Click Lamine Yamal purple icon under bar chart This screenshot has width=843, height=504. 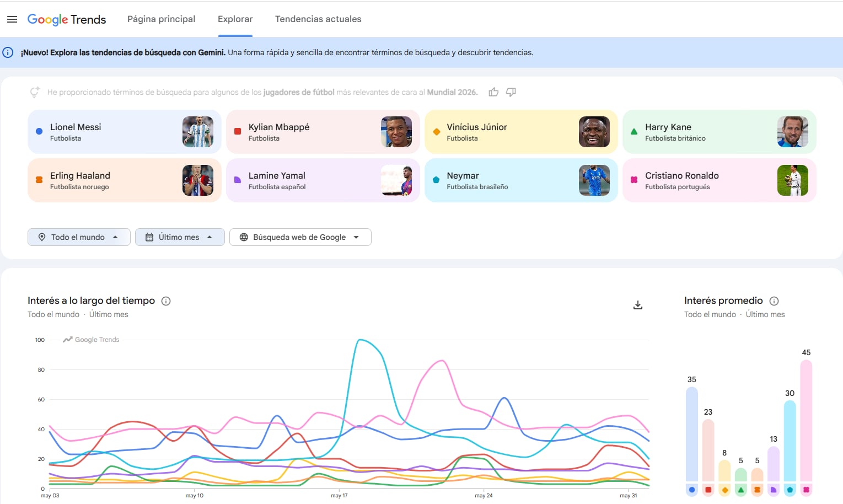(x=774, y=490)
